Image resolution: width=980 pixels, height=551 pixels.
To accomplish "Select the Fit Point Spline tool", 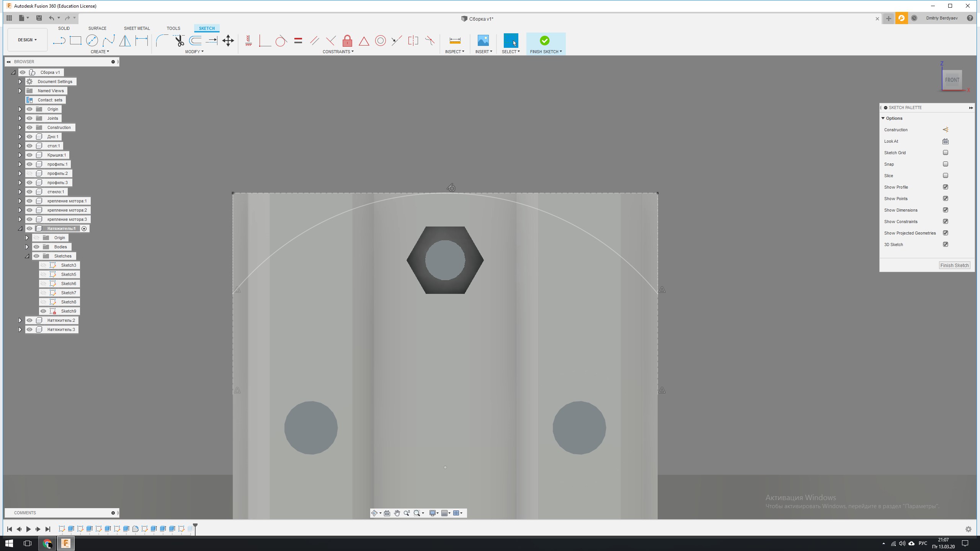I will pyautogui.click(x=109, y=41).
